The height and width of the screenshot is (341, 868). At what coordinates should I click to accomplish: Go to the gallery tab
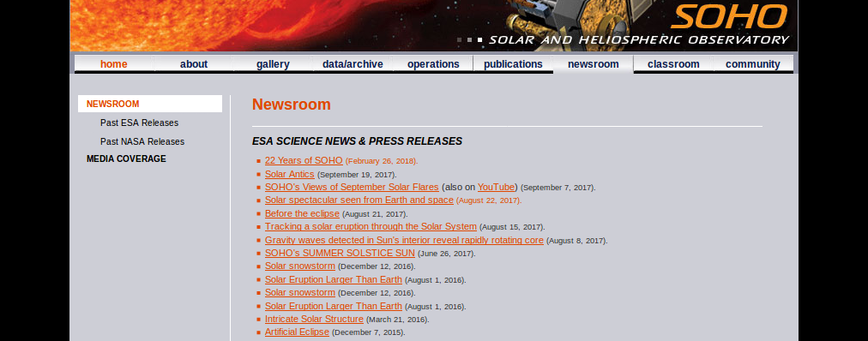click(x=273, y=64)
